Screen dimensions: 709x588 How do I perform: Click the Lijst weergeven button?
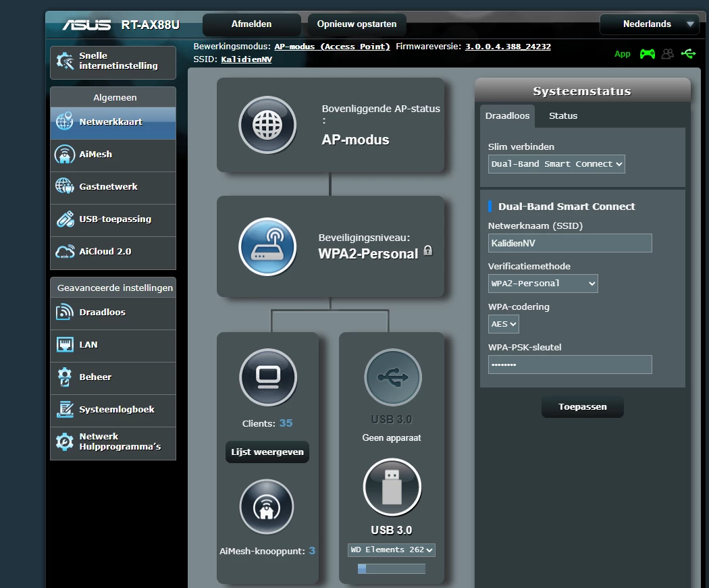click(x=267, y=452)
